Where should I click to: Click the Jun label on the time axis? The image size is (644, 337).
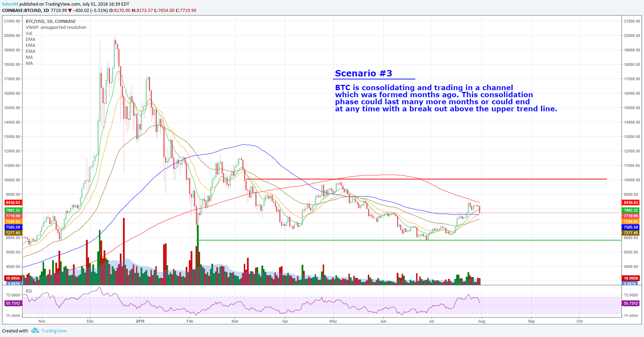[x=383, y=321]
